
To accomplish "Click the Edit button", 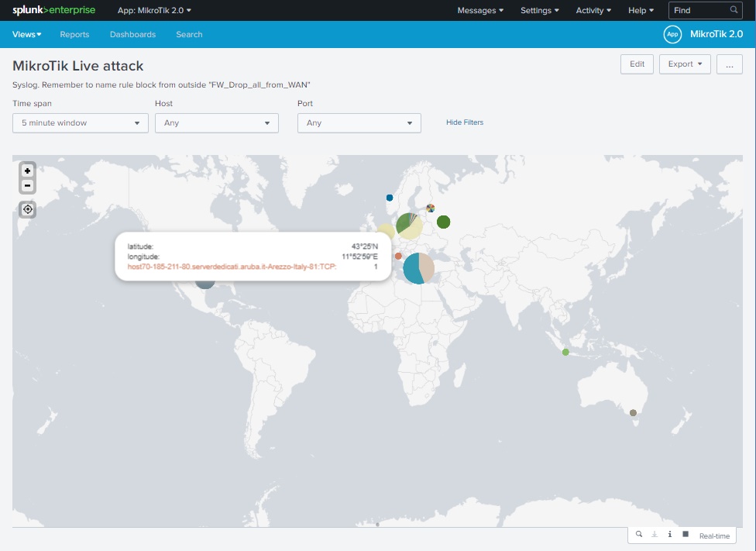I will [x=637, y=64].
